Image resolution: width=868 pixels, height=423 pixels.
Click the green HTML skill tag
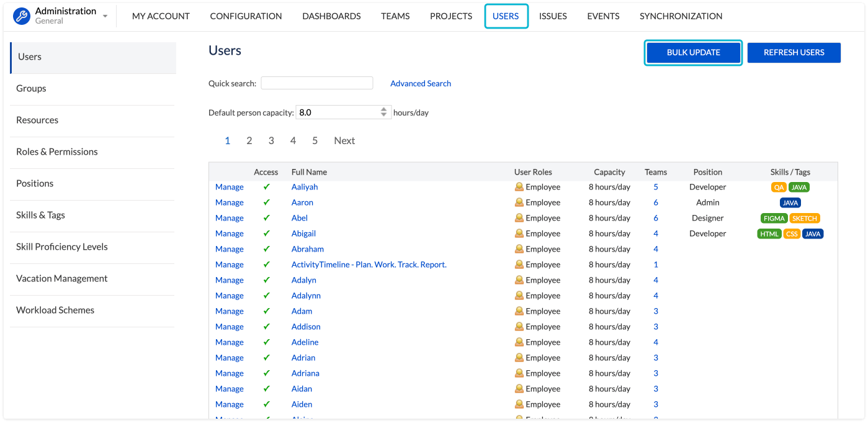click(x=769, y=234)
